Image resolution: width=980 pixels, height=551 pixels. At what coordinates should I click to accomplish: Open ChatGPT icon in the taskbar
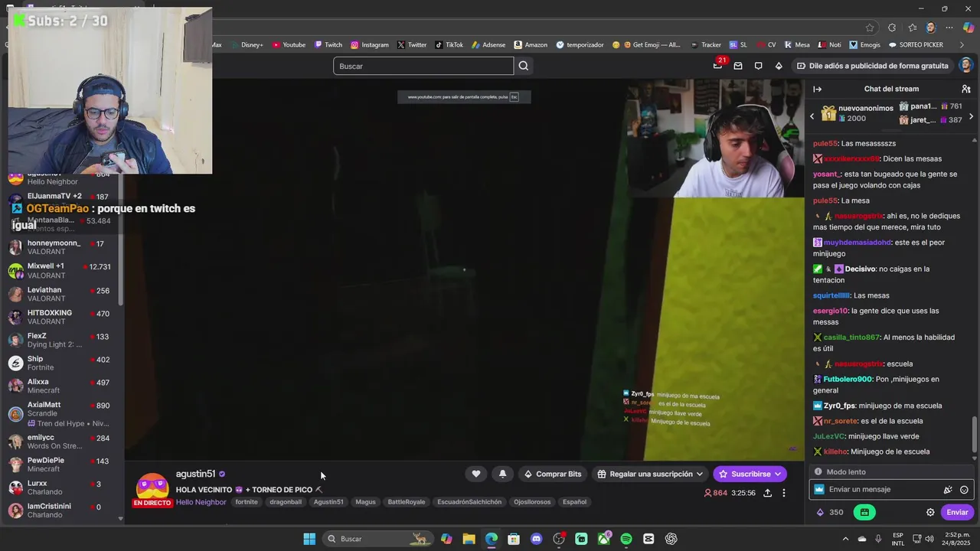(671, 539)
